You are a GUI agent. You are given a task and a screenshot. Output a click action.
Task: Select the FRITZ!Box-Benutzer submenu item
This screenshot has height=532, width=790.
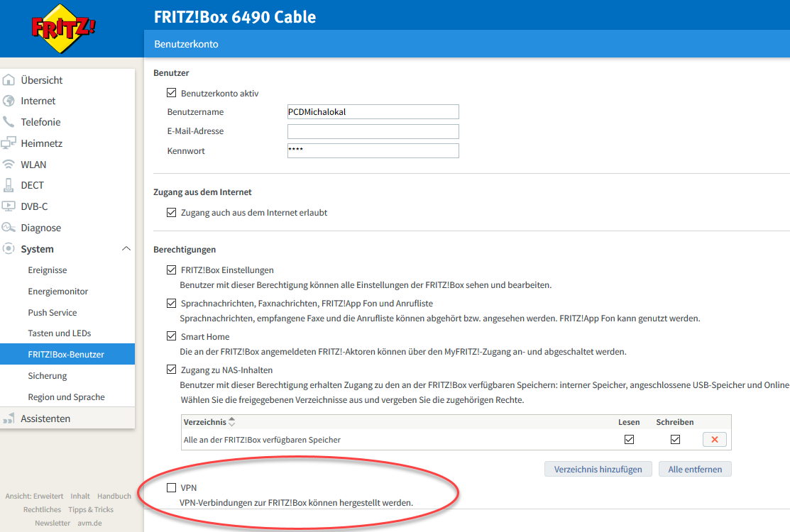pos(67,355)
